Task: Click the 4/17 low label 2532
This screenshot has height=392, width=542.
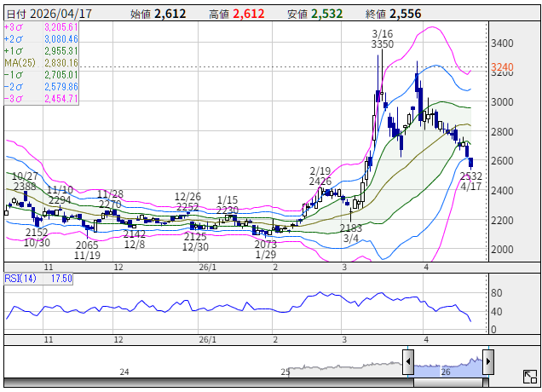Action: 471,176
